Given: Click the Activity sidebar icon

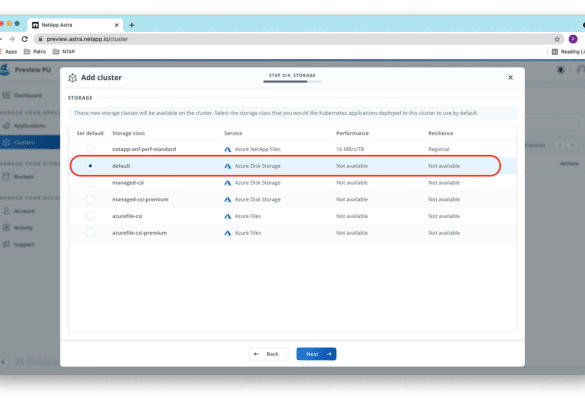Looking at the screenshot, I should click(x=6, y=228).
